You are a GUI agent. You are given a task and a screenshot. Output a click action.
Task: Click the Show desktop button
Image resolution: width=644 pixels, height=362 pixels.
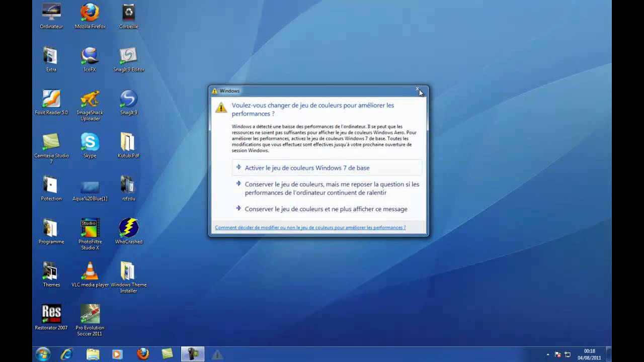coord(608,354)
